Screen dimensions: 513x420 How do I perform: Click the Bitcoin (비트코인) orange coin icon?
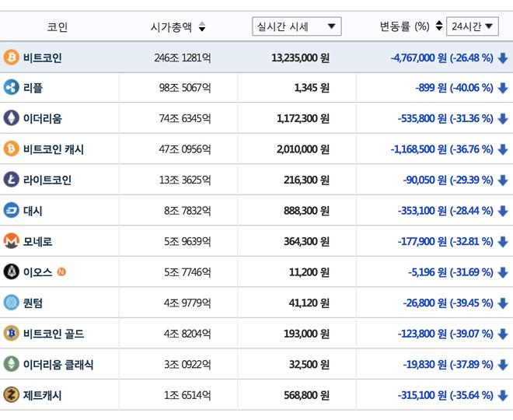pyautogui.click(x=11, y=58)
